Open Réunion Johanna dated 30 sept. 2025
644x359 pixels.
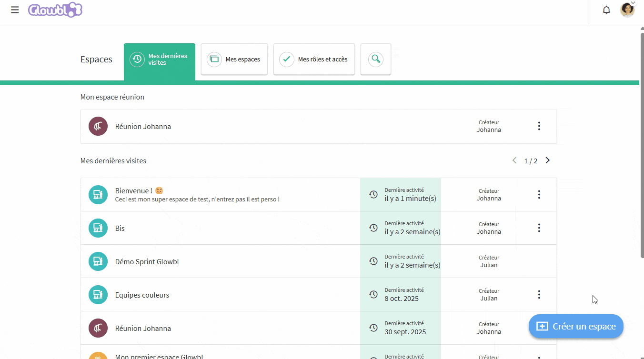pos(143,329)
